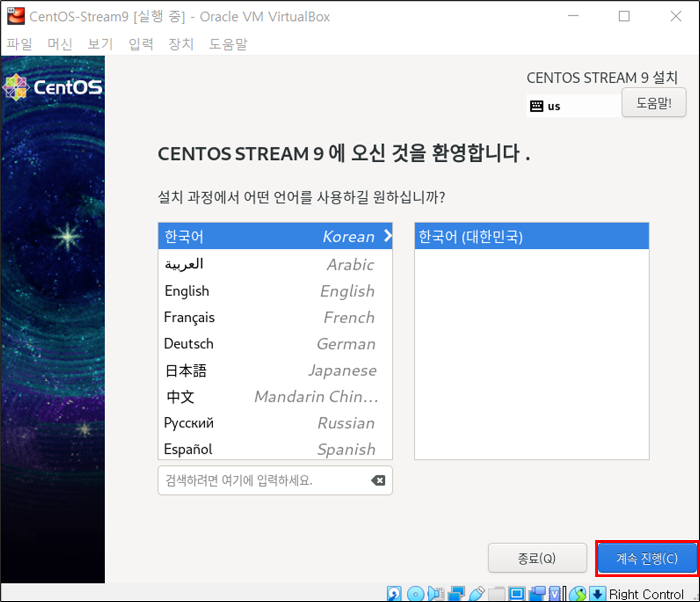Click the display status icon
The image size is (700, 602).
tap(517, 594)
